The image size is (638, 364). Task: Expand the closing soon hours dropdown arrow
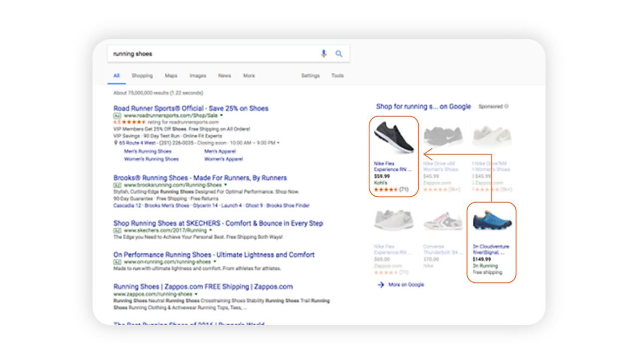point(278,143)
